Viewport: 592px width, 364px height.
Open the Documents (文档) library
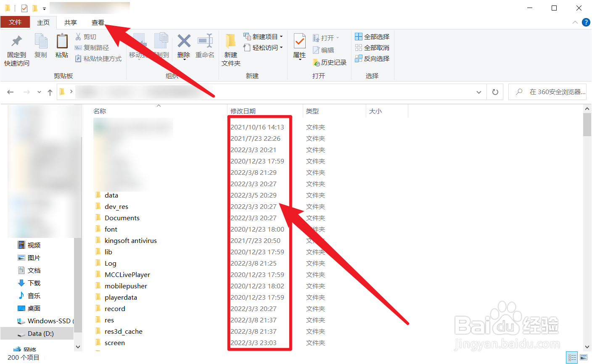click(x=29, y=271)
